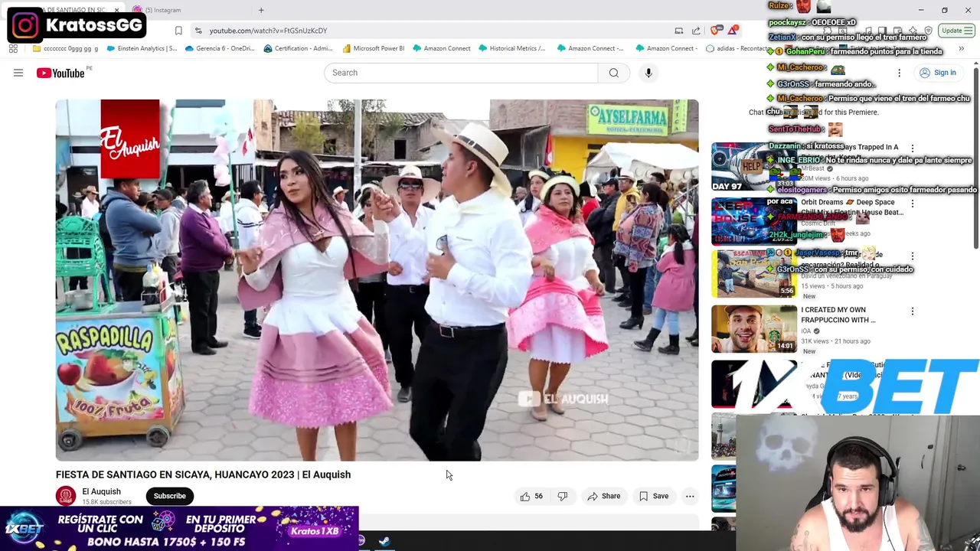Open the YouTube guide hamburger menu
980x551 pixels.
point(18,73)
